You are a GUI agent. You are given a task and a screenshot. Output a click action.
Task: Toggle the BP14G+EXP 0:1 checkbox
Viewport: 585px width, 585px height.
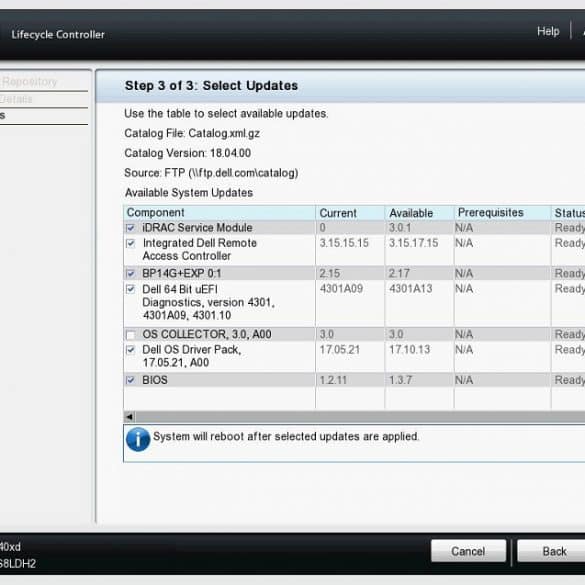pos(131,273)
